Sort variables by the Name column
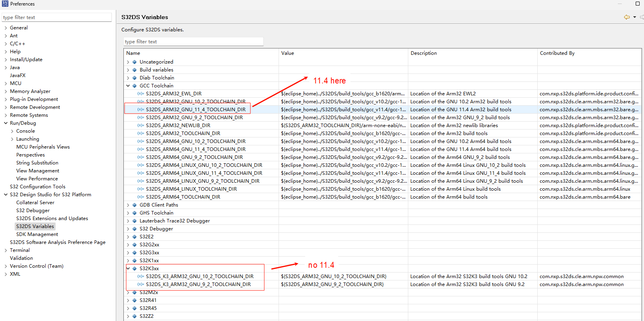 (201, 53)
